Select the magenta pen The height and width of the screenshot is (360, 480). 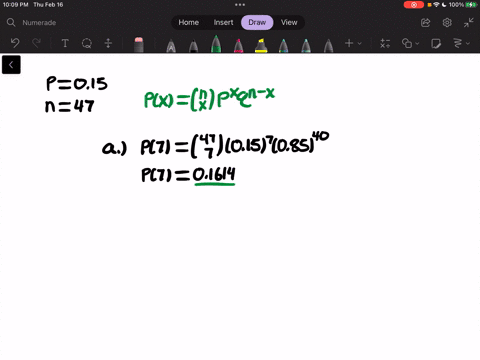pyautogui.click(x=238, y=46)
